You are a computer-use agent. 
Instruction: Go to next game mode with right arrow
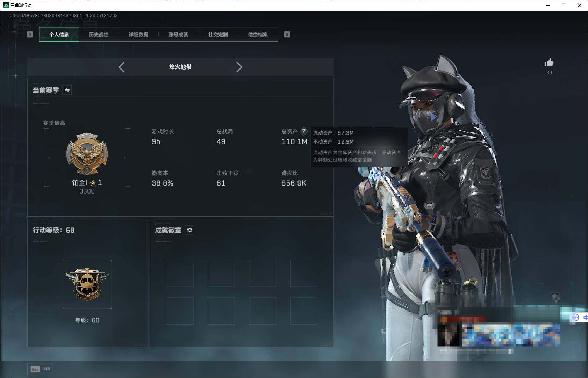tap(239, 67)
